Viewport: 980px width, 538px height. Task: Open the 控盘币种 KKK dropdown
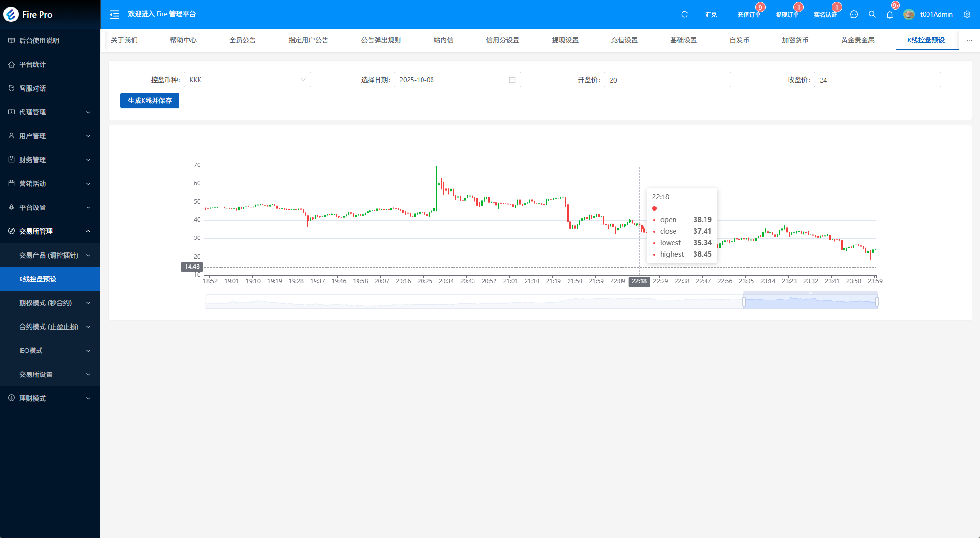point(247,80)
